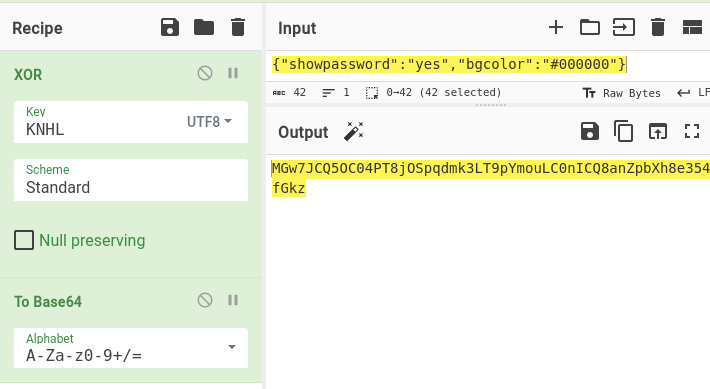This screenshot has height=389, width=710.
Task: Click the input character count 42
Action: click(289, 92)
